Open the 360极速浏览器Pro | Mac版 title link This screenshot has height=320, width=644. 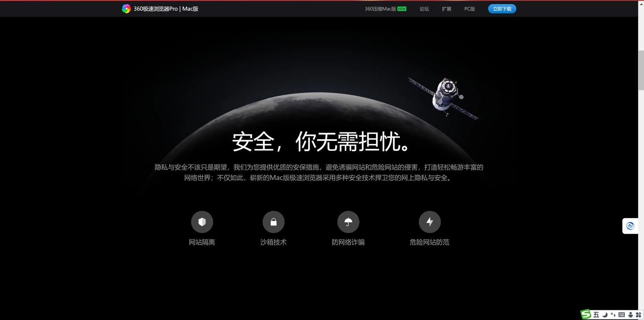(x=166, y=9)
